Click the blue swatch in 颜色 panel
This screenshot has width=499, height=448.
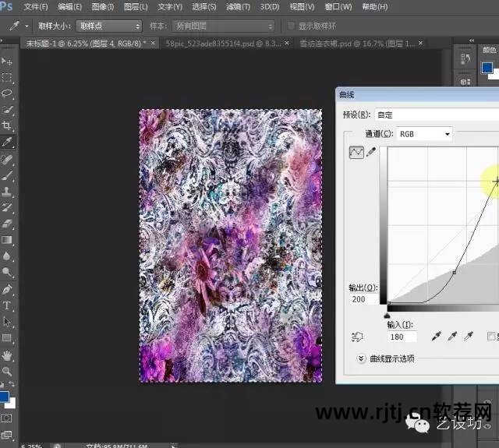(x=487, y=68)
